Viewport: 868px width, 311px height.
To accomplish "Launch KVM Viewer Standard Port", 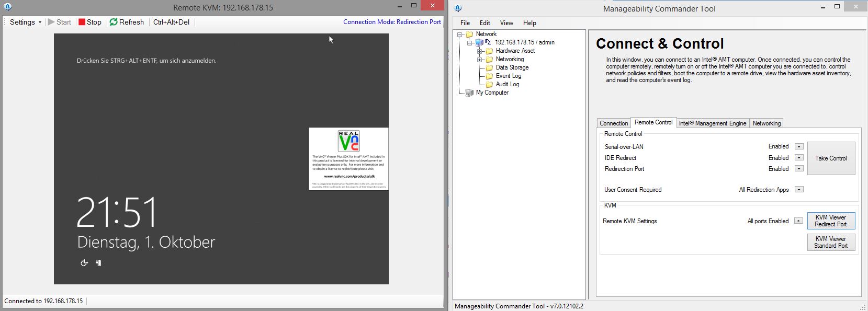I will (831, 242).
